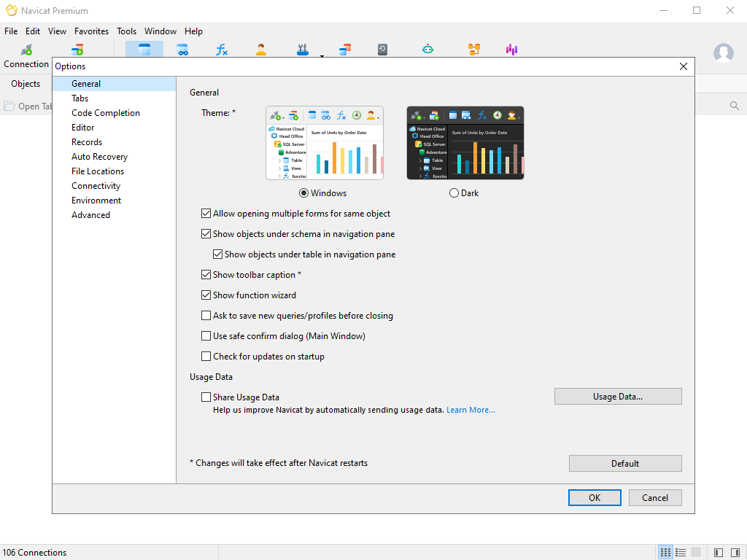Switch to icon grid view in status bar
The height and width of the screenshot is (560, 747).
[x=665, y=553]
